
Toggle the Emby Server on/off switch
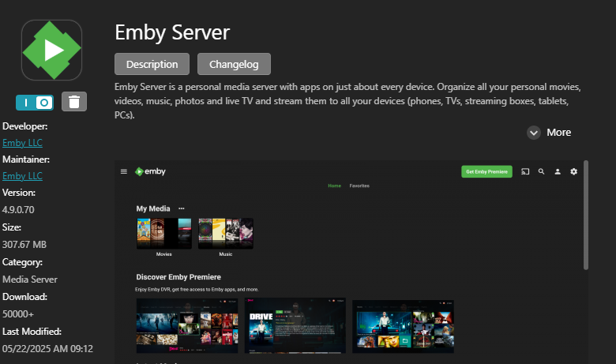click(x=35, y=103)
